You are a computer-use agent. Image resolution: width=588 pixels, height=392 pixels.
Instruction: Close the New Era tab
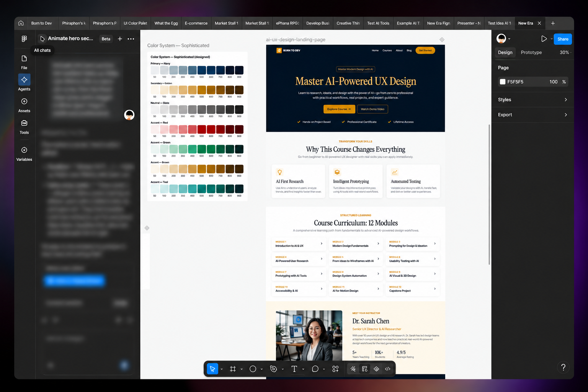[x=539, y=23]
